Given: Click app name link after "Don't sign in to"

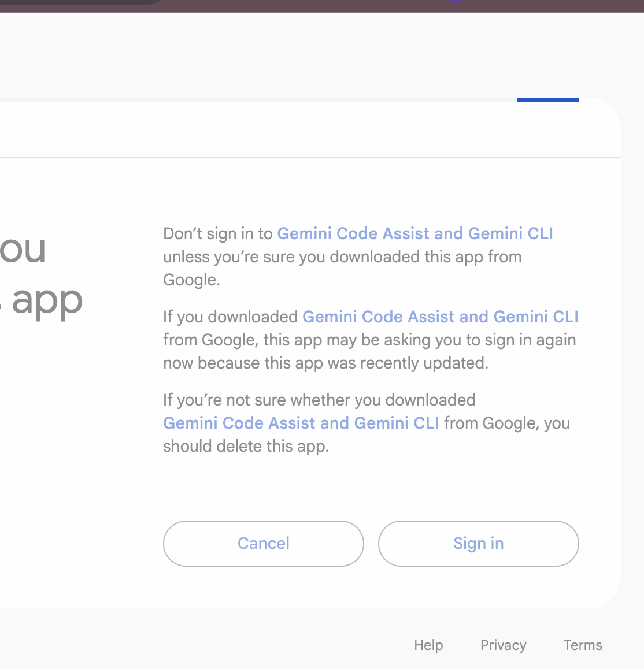Looking at the screenshot, I should [415, 233].
